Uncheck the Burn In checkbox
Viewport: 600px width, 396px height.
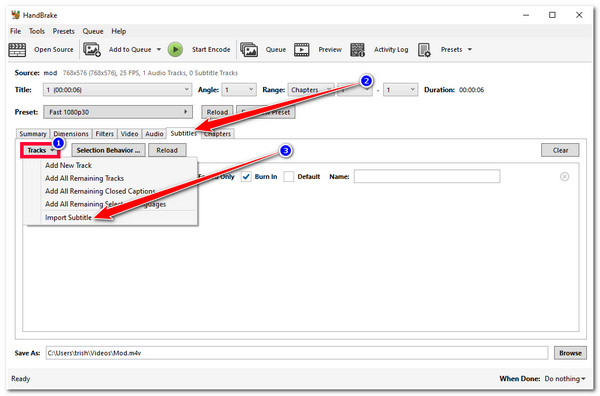click(x=246, y=176)
